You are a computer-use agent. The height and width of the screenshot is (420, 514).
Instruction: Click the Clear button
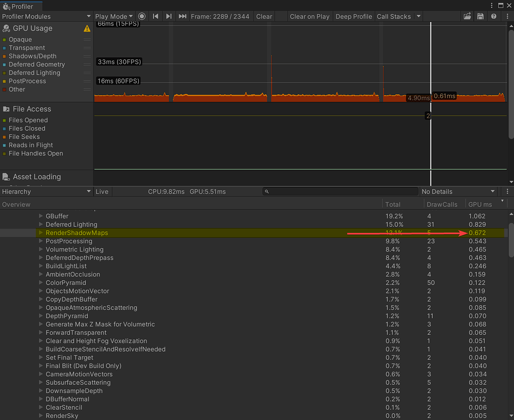click(264, 16)
